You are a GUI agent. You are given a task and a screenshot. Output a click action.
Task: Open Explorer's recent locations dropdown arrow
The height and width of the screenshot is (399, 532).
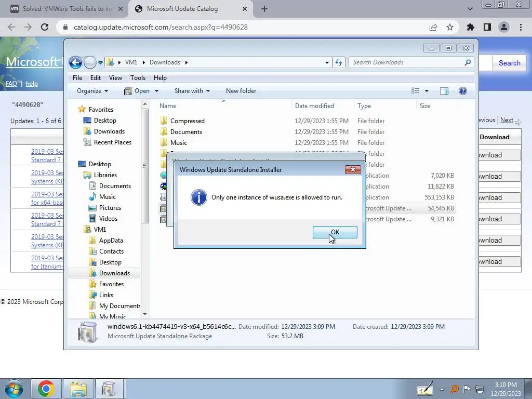[100, 63]
